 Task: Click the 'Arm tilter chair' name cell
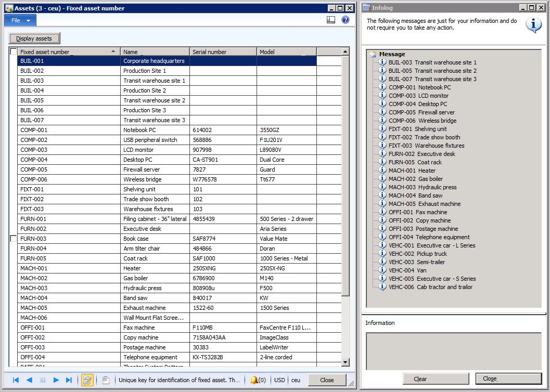tap(155, 249)
